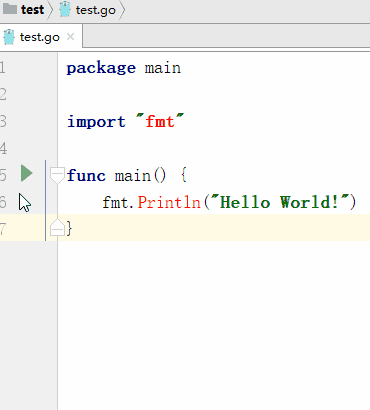Viewport: 370px width, 410px height.
Task: Click the folder icon in breadcrumb bar
Action: click(x=10, y=9)
